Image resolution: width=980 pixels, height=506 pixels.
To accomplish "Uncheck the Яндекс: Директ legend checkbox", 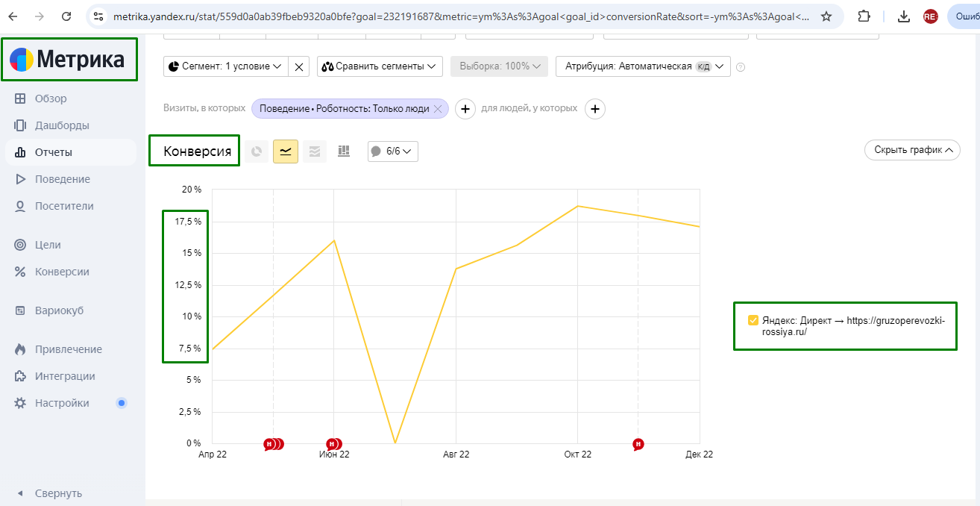I will click(753, 320).
